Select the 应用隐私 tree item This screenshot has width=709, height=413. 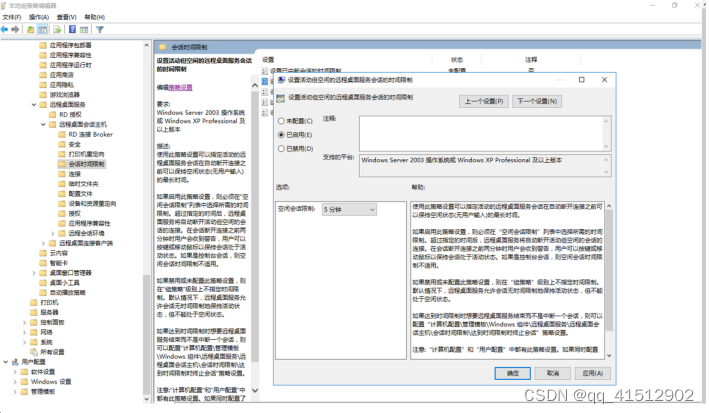[x=61, y=85]
